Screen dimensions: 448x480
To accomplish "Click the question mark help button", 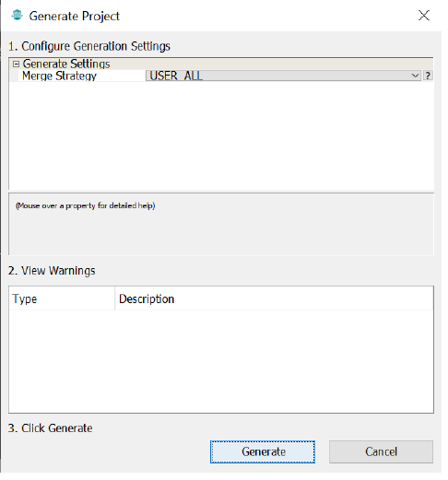I will point(428,76).
